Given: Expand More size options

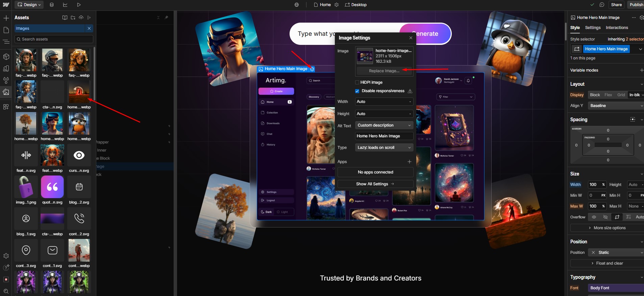Looking at the screenshot, I should click(607, 228).
